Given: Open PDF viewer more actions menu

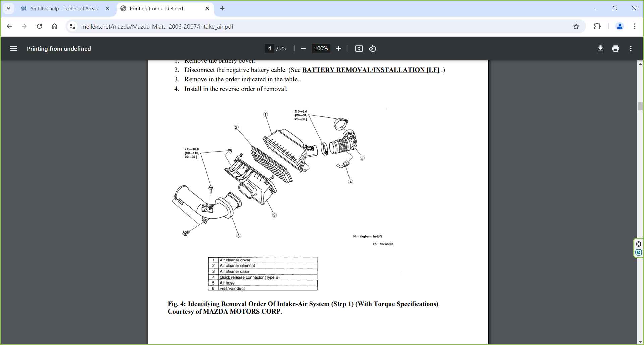Looking at the screenshot, I should click(631, 49).
